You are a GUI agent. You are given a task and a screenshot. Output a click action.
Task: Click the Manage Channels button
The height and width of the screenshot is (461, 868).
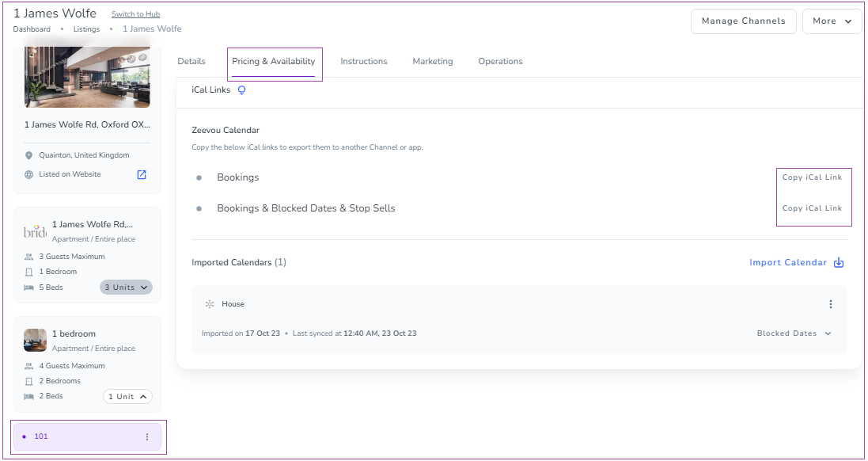[744, 21]
